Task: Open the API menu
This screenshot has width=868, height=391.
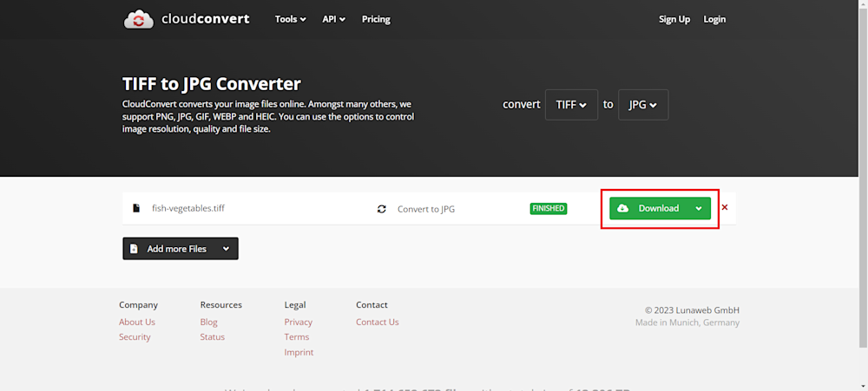Action: 334,19
